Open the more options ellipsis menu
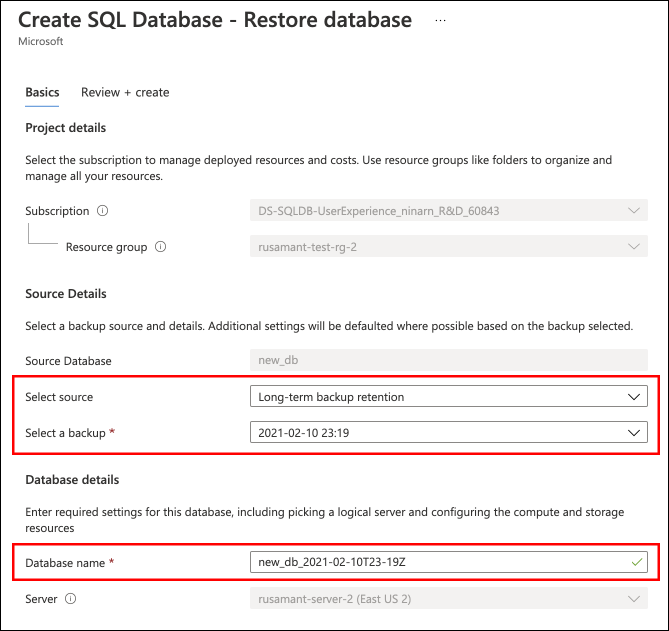This screenshot has width=669, height=631. coord(441,20)
